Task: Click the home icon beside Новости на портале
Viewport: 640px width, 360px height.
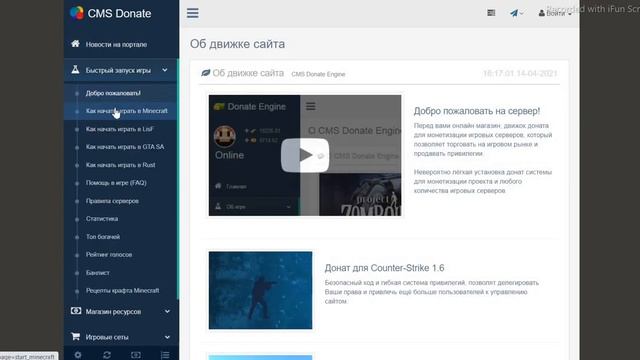Action: coord(76,44)
